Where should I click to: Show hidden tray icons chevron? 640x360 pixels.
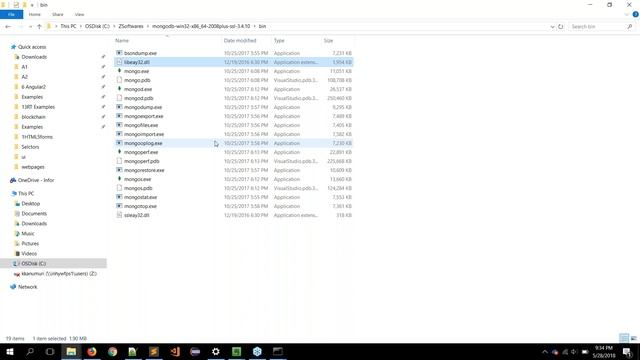click(544, 352)
